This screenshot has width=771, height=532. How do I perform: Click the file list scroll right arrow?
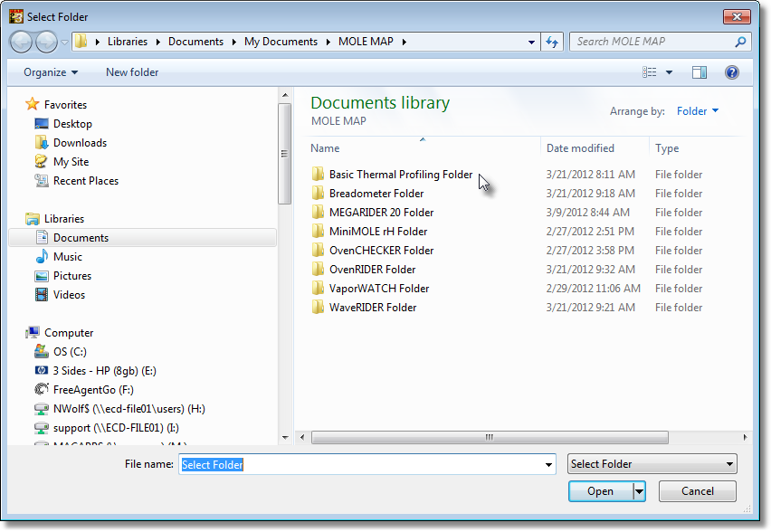click(745, 437)
